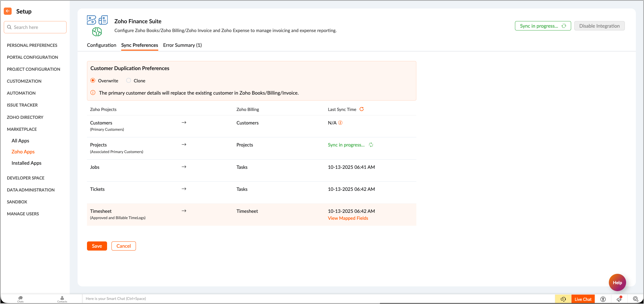Image resolution: width=644 pixels, height=304 pixels.
Task: Open announcements megaphone icon
Action: pyautogui.click(x=619, y=299)
